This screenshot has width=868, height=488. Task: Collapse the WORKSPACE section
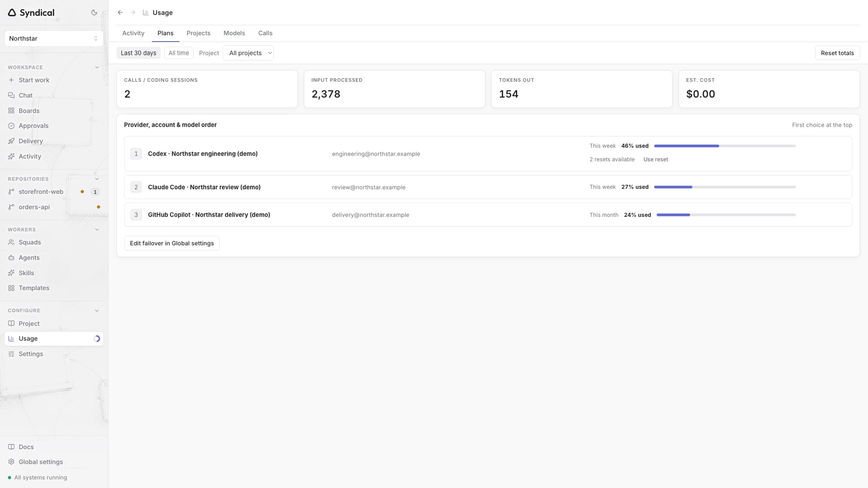[x=97, y=67]
